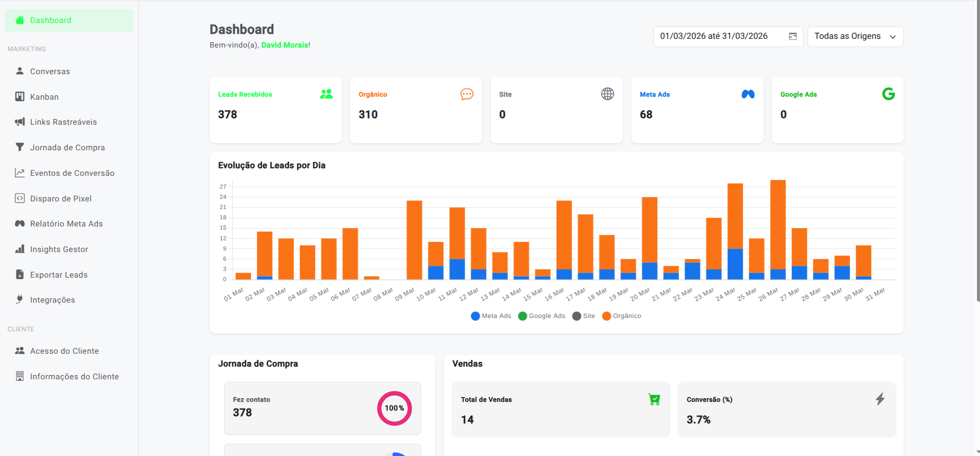This screenshot has height=456, width=980.
Task: Open Relatório Meta Ads page
Action: point(69,223)
